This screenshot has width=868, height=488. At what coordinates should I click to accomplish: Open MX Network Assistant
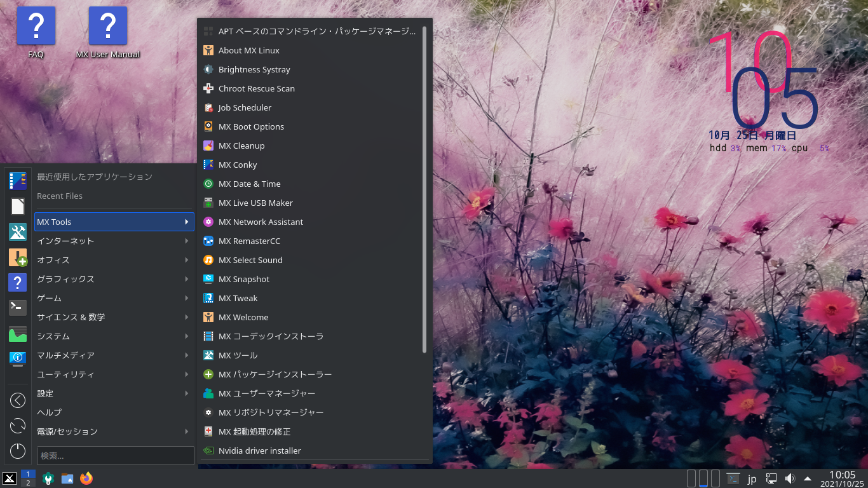click(x=311, y=222)
